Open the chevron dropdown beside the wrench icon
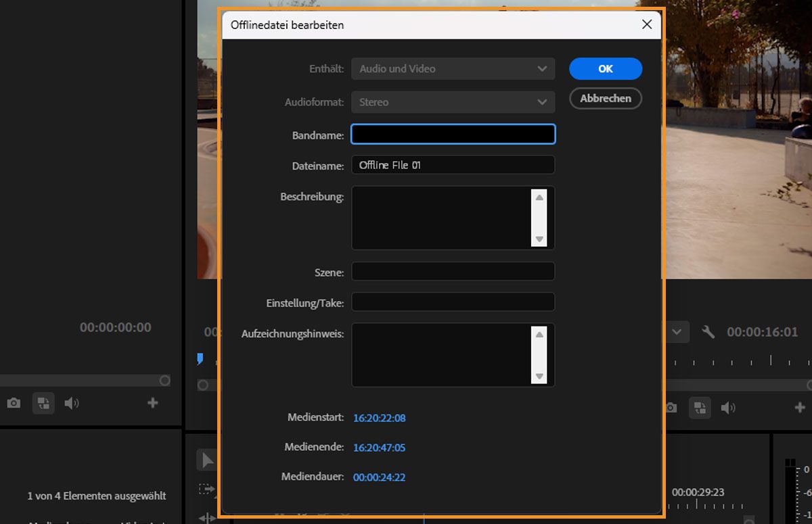Screen dimensions: 812x524 pyautogui.click(x=676, y=331)
